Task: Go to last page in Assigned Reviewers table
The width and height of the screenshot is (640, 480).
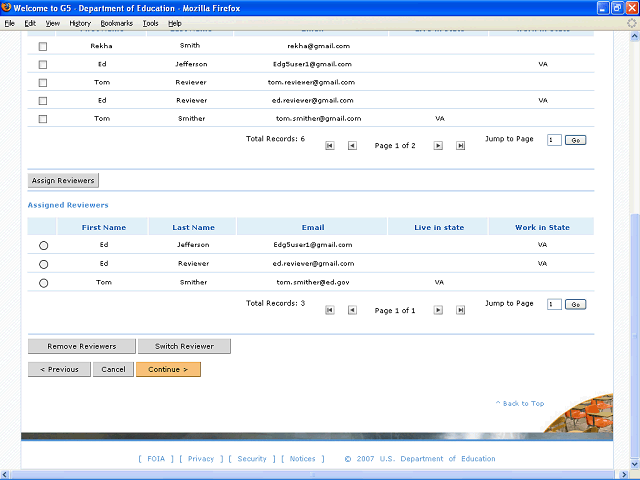Action: (x=460, y=310)
